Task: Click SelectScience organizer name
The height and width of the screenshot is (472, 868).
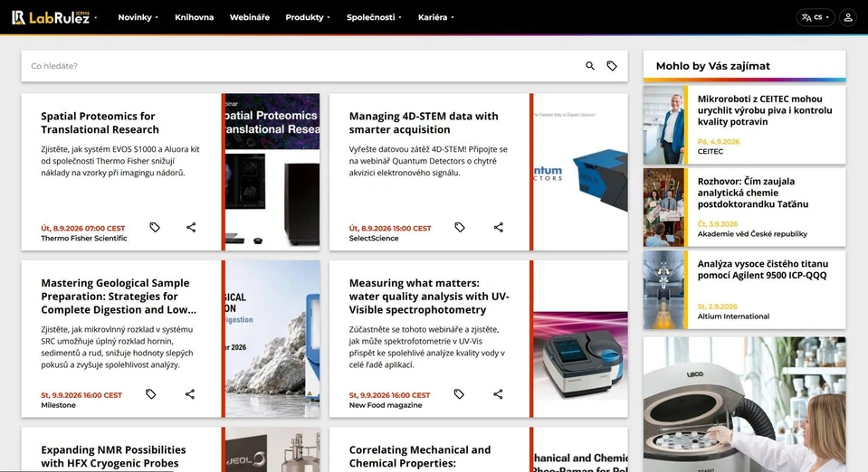Action: click(374, 239)
